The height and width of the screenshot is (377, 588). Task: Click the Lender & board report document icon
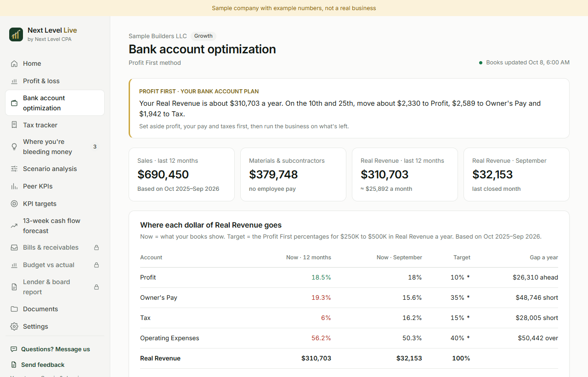point(14,287)
